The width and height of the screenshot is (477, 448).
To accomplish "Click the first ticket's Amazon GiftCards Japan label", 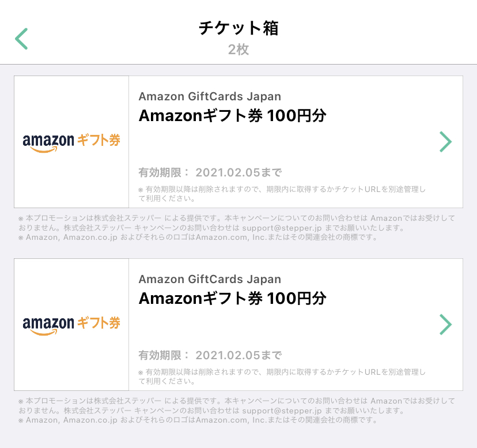I will click(x=210, y=96).
